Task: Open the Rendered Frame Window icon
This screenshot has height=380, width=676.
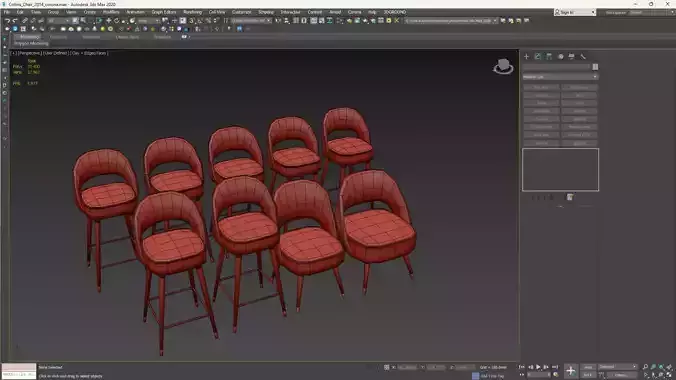Action: coord(357,20)
